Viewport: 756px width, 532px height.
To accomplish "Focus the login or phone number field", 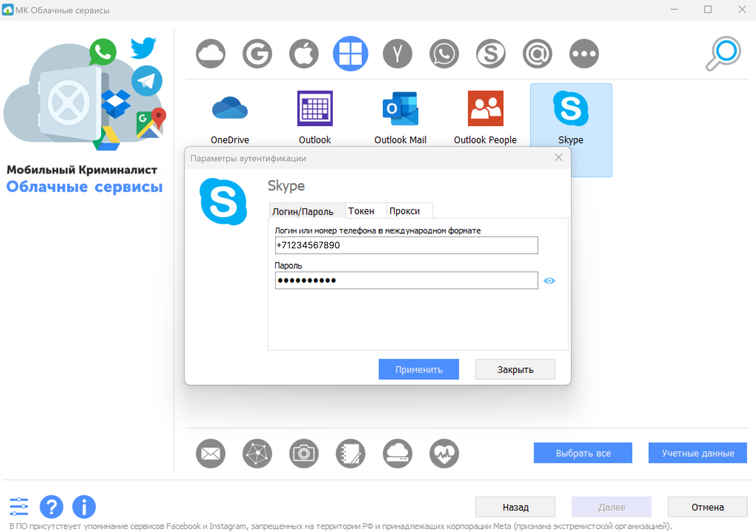I will [x=406, y=245].
